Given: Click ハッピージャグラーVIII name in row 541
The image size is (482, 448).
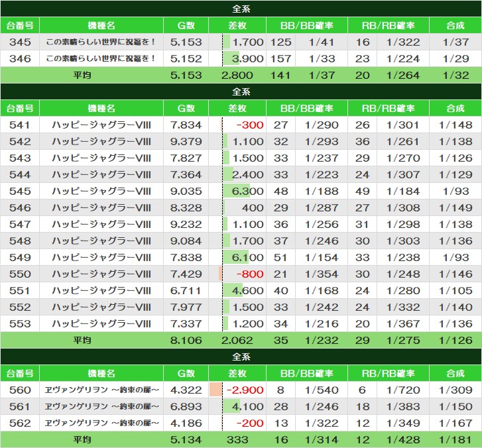Looking at the screenshot, I should pyautogui.click(x=101, y=125).
